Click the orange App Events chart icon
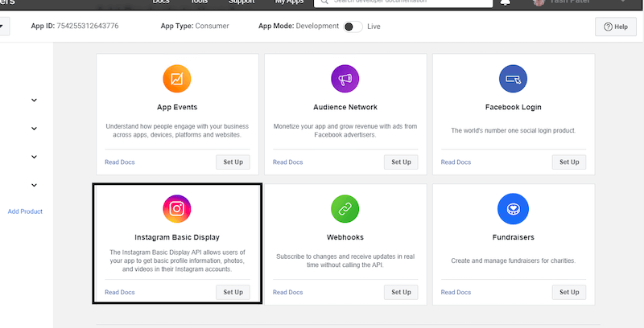The height and width of the screenshot is (328, 644). [177, 79]
